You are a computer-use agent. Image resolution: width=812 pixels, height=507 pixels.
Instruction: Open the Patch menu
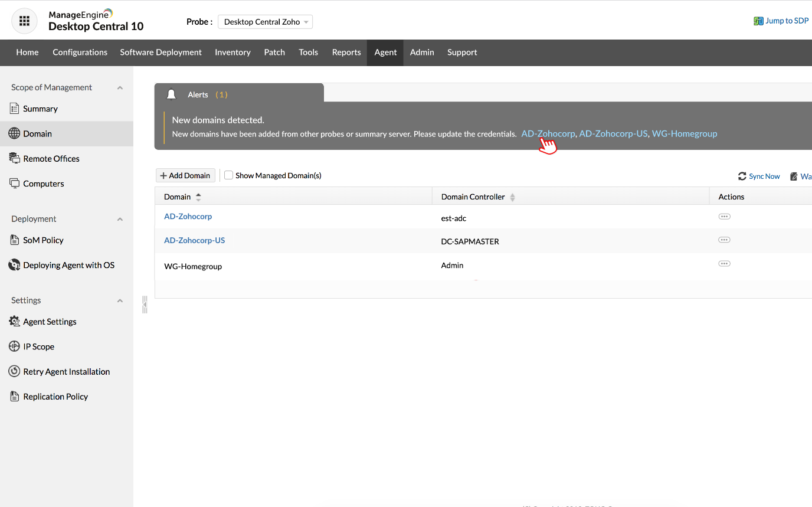tap(274, 53)
